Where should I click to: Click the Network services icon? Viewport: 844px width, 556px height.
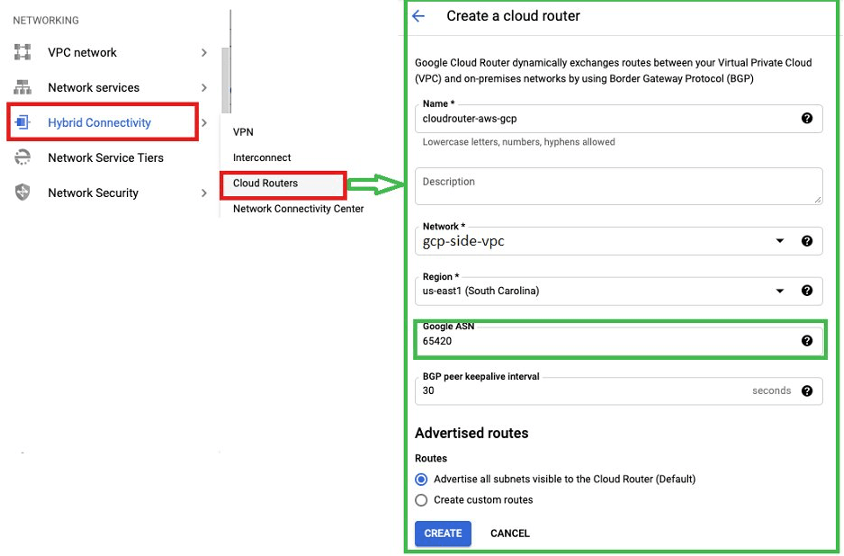tap(22, 87)
